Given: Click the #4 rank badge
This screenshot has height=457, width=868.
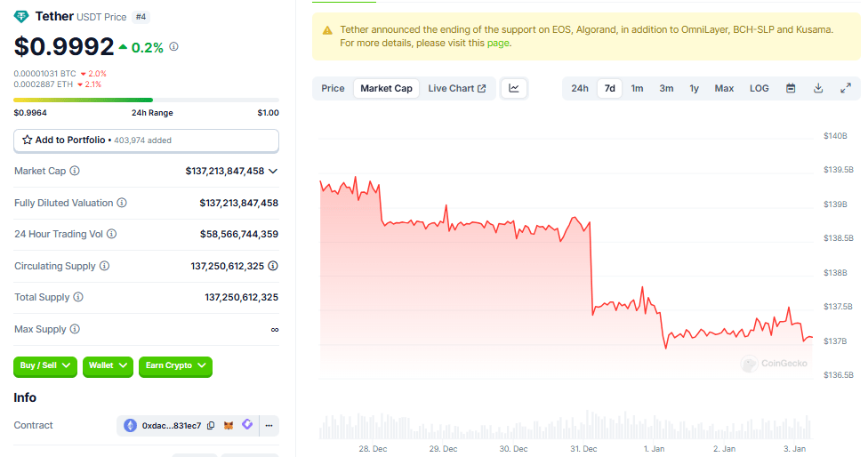Looking at the screenshot, I should [x=141, y=17].
